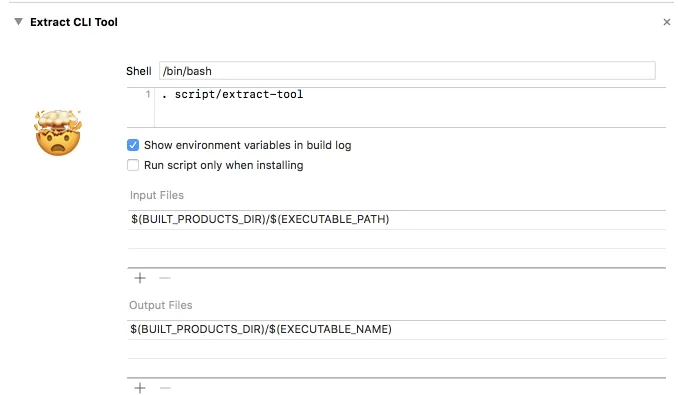Enable Run script only when installing
Image resolution: width=678 pixels, height=395 pixels.
pyautogui.click(x=133, y=165)
